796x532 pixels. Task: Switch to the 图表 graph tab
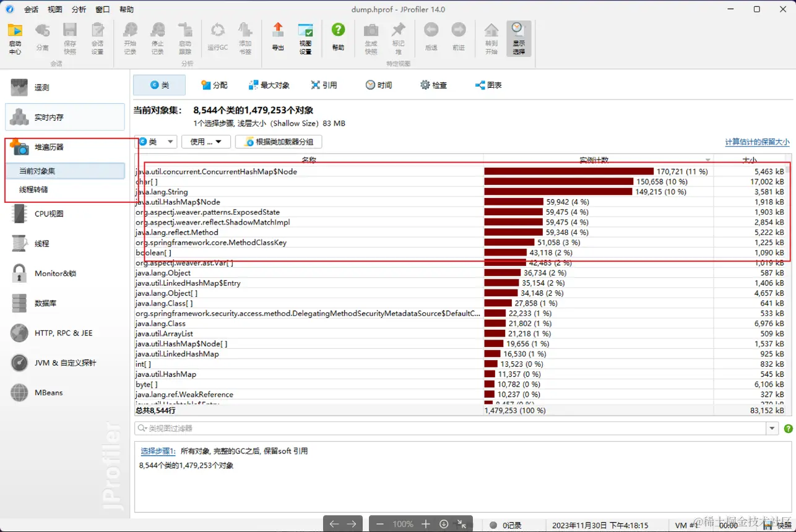[488, 85]
